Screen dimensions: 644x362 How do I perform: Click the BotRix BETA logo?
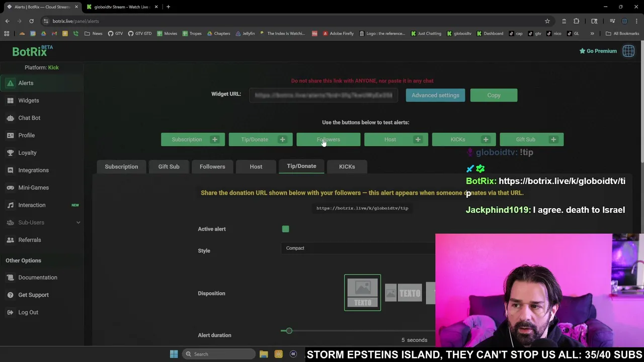click(32, 51)
